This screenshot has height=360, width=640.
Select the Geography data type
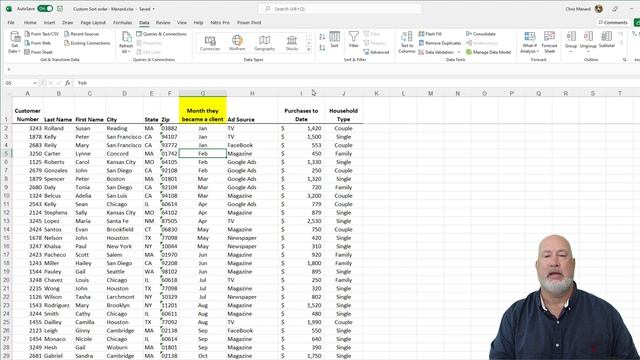(x=264, y=43)
